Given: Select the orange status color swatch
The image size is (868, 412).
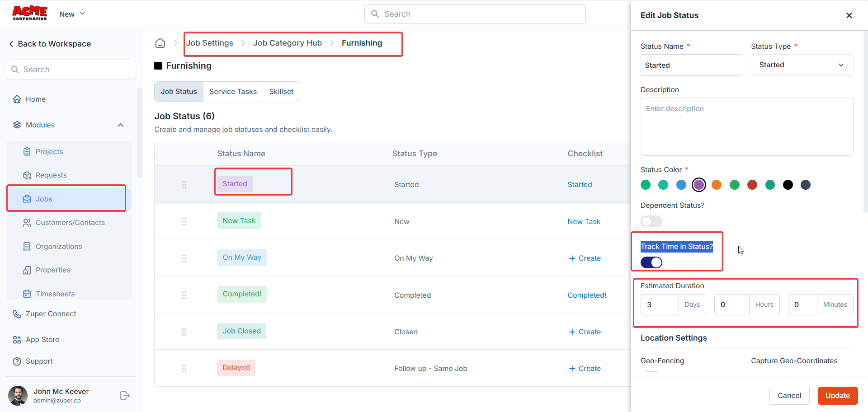Looking at the screenshot, I should [717, 185].
